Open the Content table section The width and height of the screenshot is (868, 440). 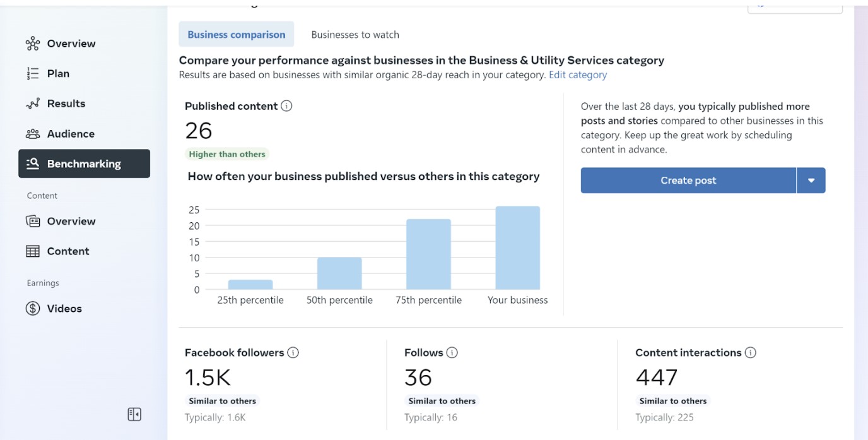67,251
